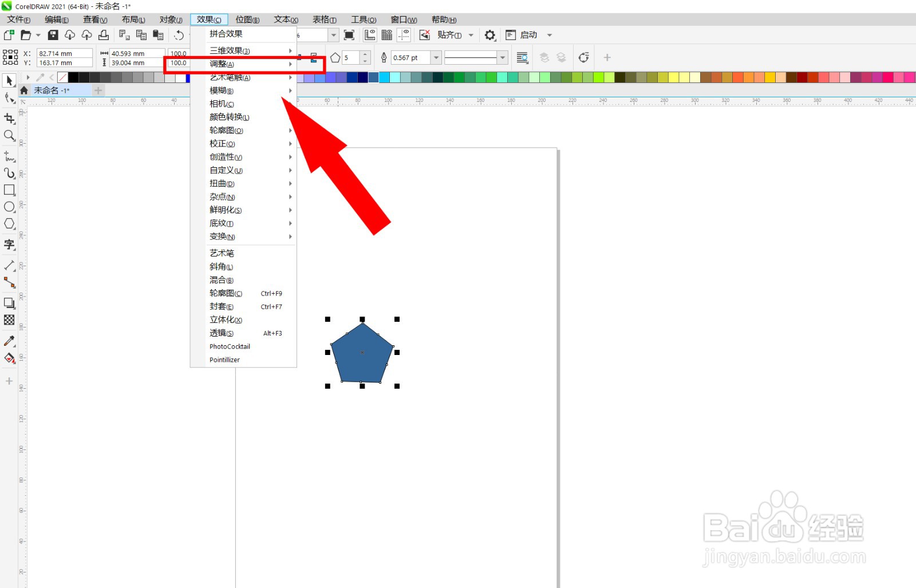Select the Ellipse tool
916x588 pixels.
(9, 207)
